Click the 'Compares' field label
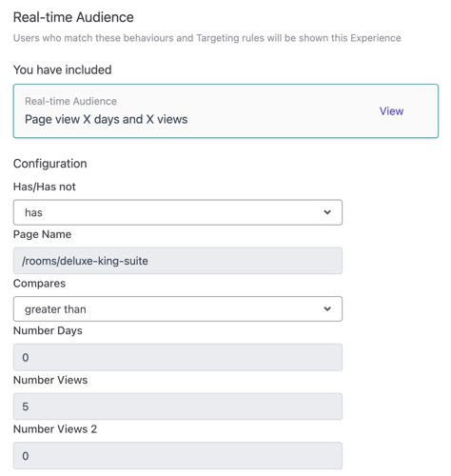 tap(39, 284)
